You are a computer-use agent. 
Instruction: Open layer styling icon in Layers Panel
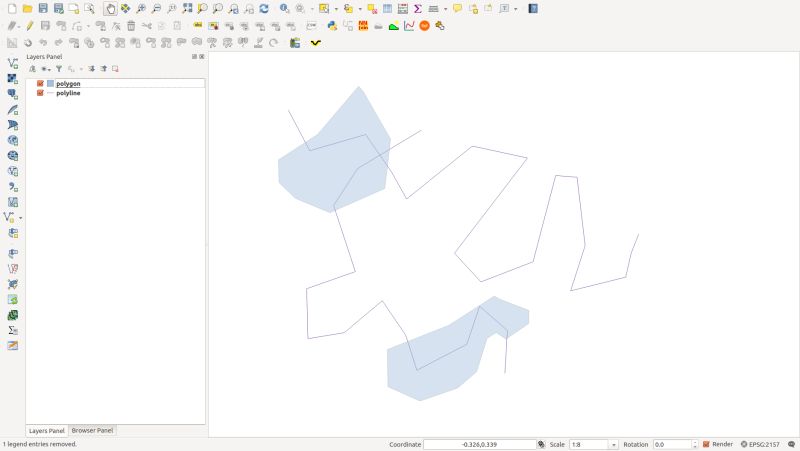(x=32, y=69)
